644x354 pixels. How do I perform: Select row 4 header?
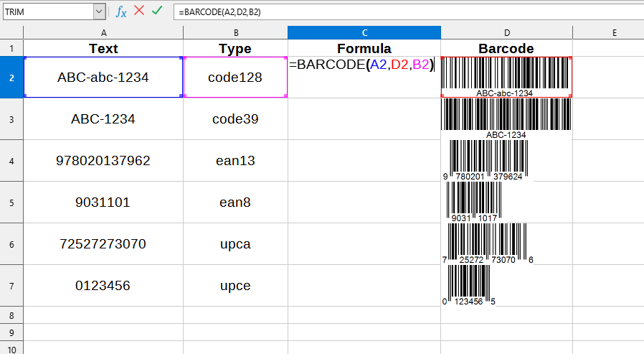(x=11, y=161)
